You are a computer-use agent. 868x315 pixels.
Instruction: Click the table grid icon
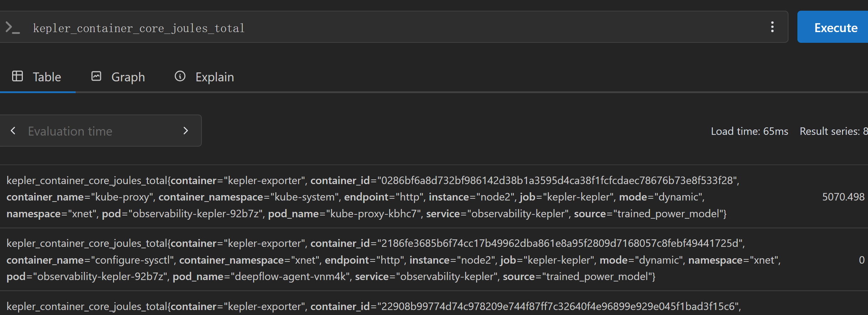17,76
